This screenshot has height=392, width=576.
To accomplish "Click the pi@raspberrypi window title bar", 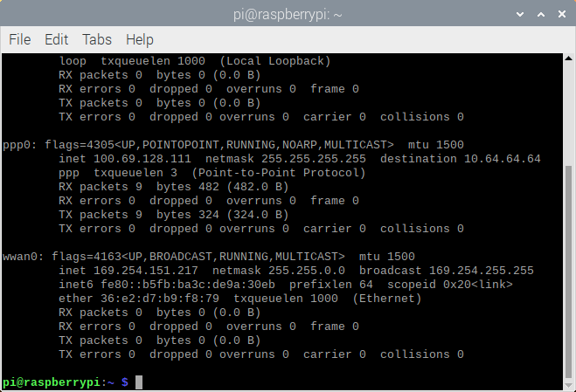I will point(288,13).
